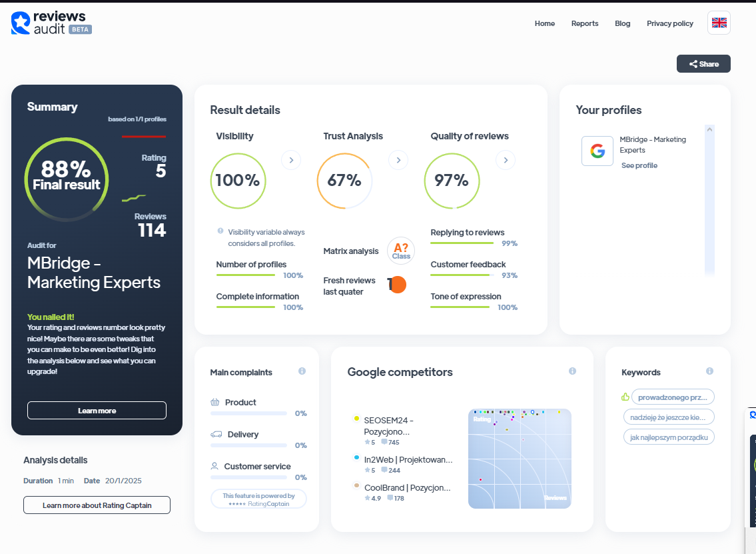Click the info icon beside Google competitors

(572, 371)
